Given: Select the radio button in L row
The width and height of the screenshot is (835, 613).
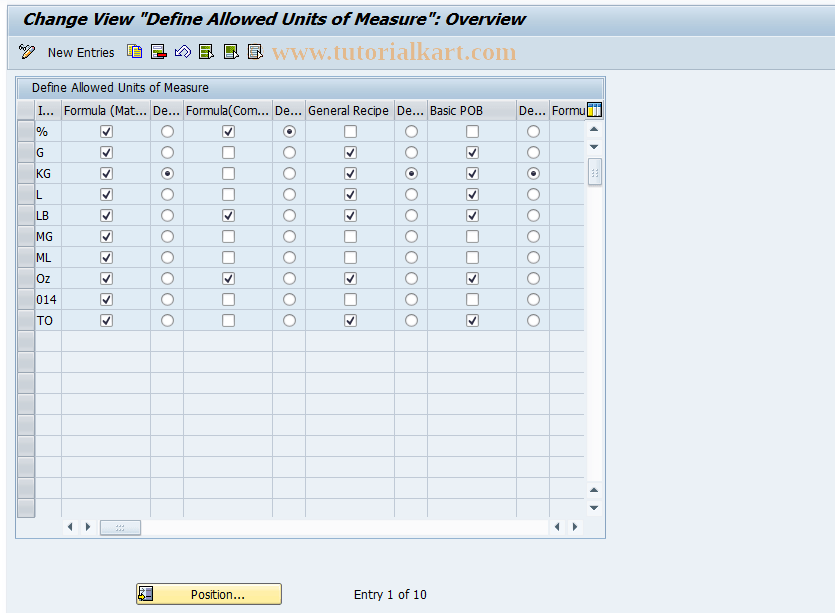Looking at the screenshot, I should [167, 194].
